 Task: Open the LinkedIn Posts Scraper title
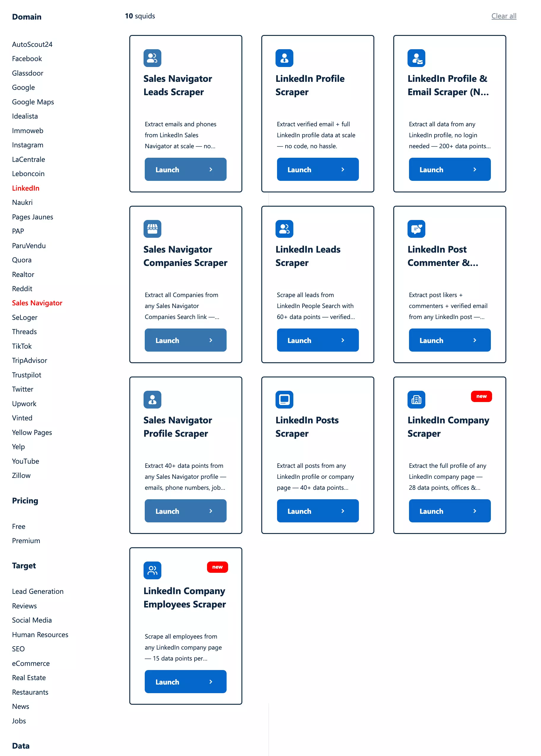[x=307, y=427]
